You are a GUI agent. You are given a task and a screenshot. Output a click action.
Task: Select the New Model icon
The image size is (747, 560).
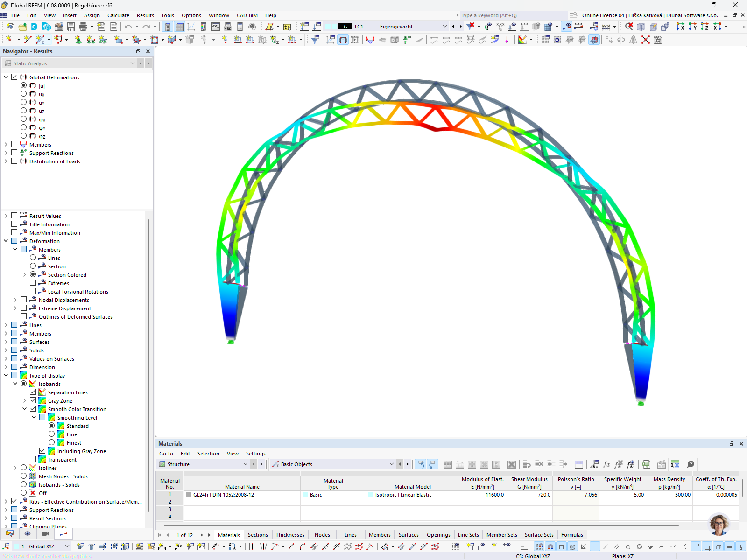click(x=10, y=27)
